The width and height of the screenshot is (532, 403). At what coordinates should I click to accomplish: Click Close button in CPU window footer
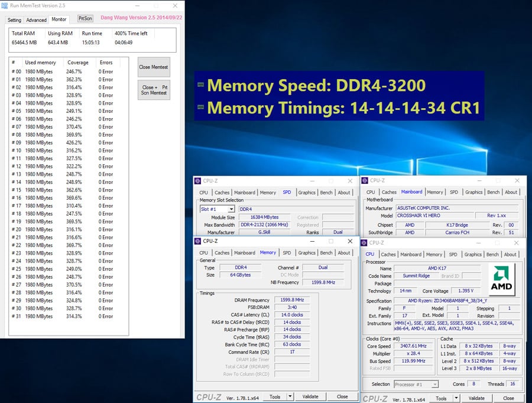click(508, 398)
